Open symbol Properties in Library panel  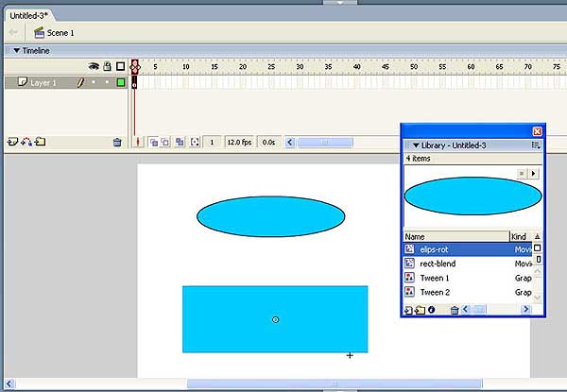click(x=432, y=310)
